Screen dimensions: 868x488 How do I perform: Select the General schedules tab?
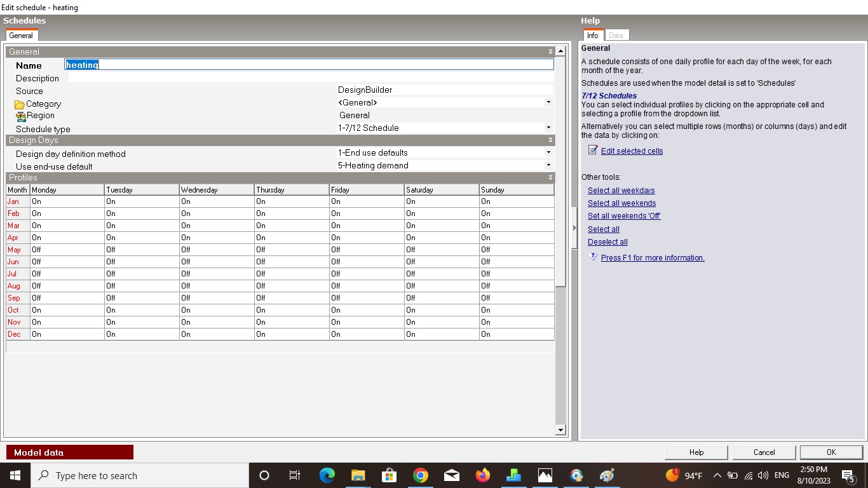pos(21,36)
